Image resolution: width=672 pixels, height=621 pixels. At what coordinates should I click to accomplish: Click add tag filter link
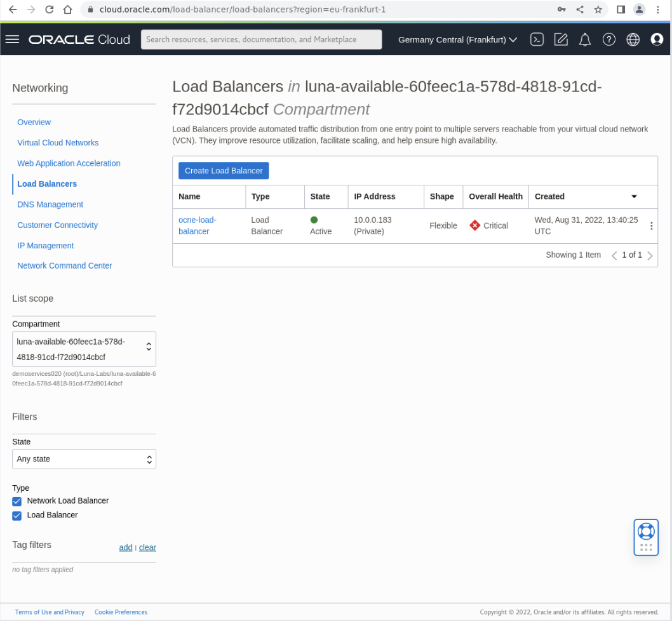(125, 547)
